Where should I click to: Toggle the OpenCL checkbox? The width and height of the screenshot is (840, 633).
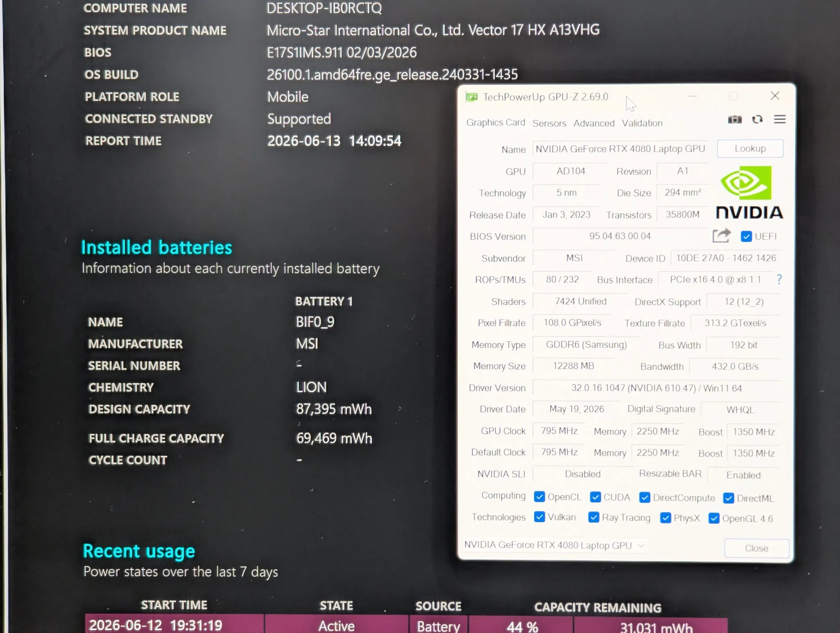539,497
